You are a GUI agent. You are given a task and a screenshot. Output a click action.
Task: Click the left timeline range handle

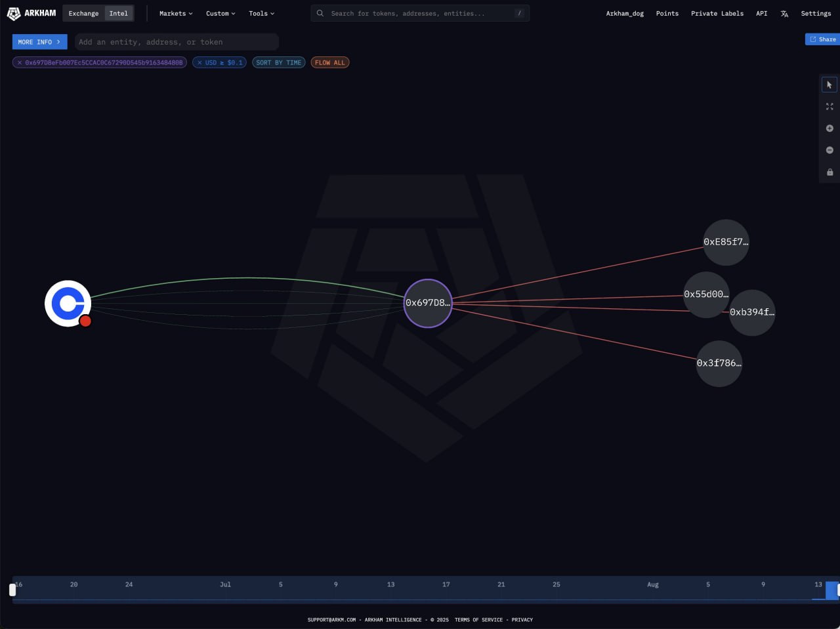point(12,590)
